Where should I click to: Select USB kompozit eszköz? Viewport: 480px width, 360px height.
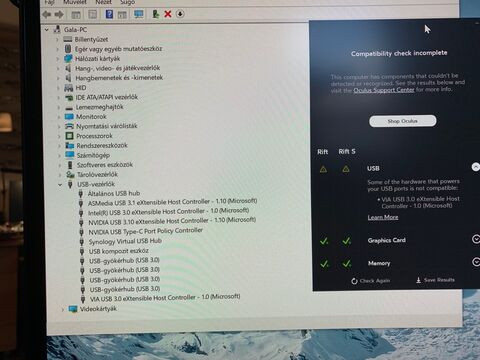click(x=119, y=251)
